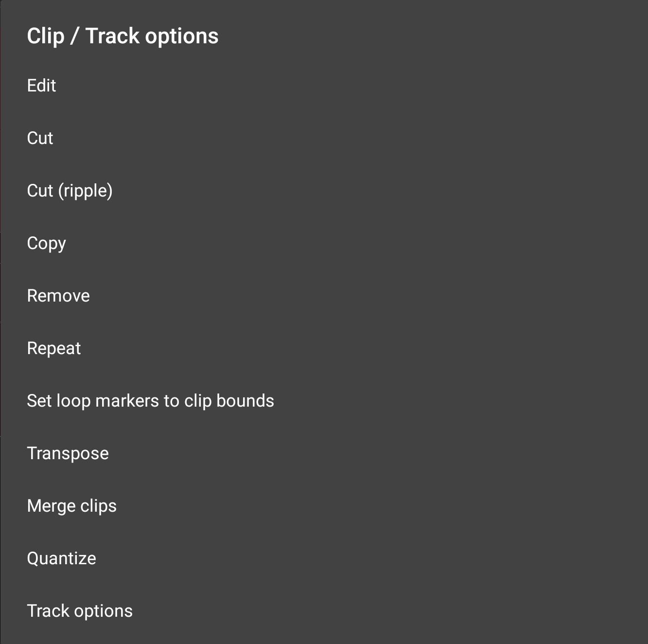Choose Merge clips

tap(72, 506)
